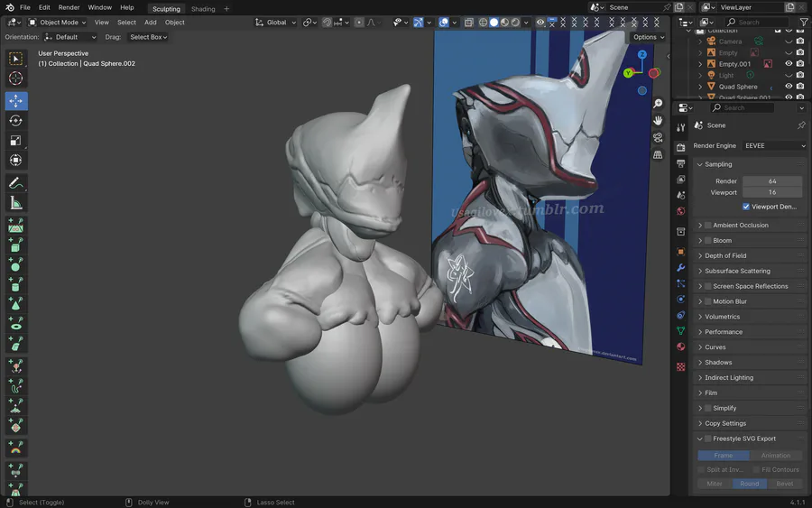Open the View Layer properties tab
Image resolution: width=812 pixels, height=508 pixels.
681,180
